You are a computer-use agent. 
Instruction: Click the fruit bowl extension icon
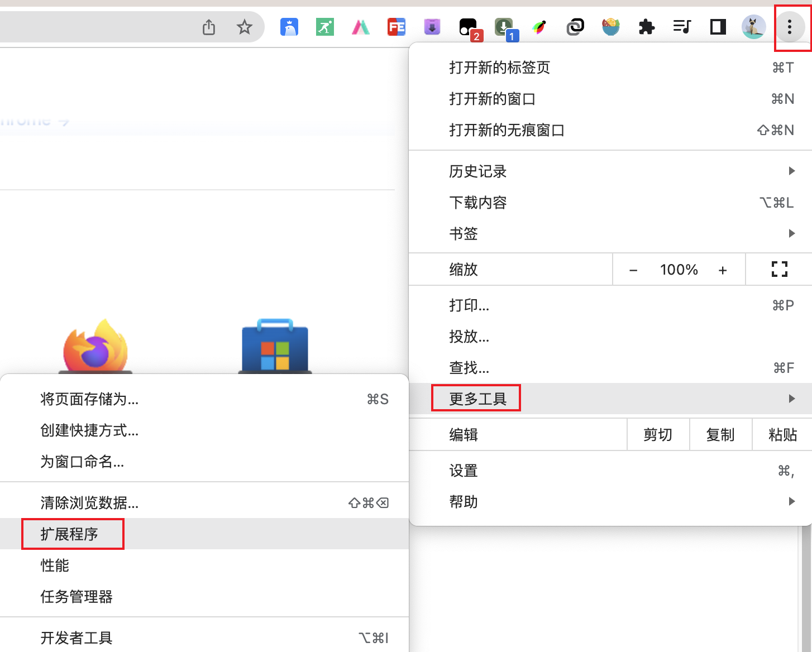pos(611,27)
